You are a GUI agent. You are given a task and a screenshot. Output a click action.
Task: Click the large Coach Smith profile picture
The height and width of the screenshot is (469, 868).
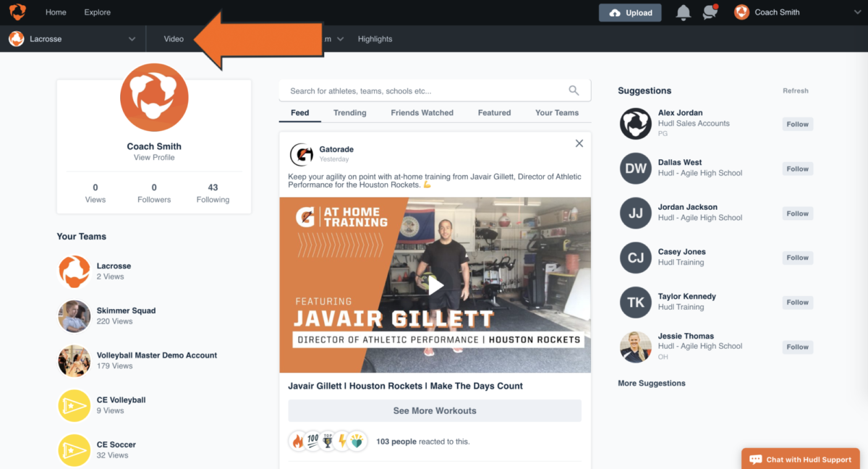154,97
